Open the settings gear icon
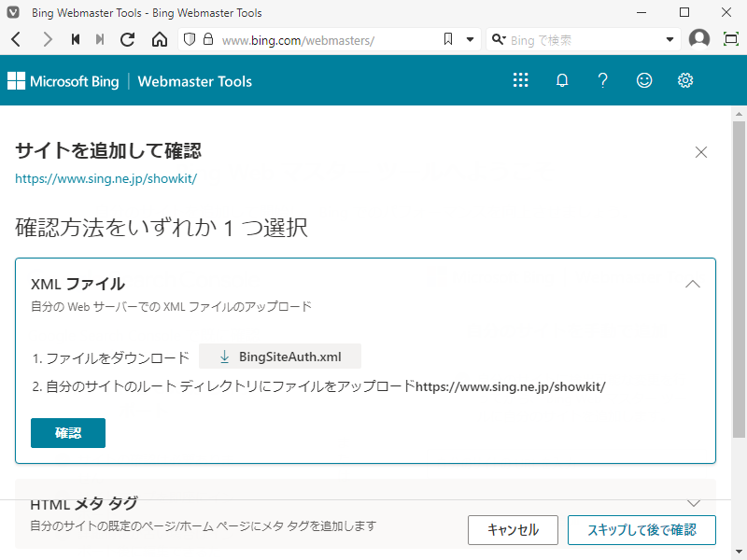Screen dimensions: 747x560 [685, 80]
